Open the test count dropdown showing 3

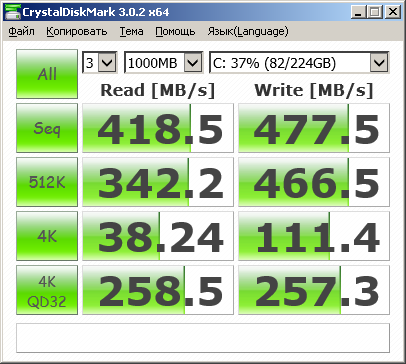tap(100, 62)
